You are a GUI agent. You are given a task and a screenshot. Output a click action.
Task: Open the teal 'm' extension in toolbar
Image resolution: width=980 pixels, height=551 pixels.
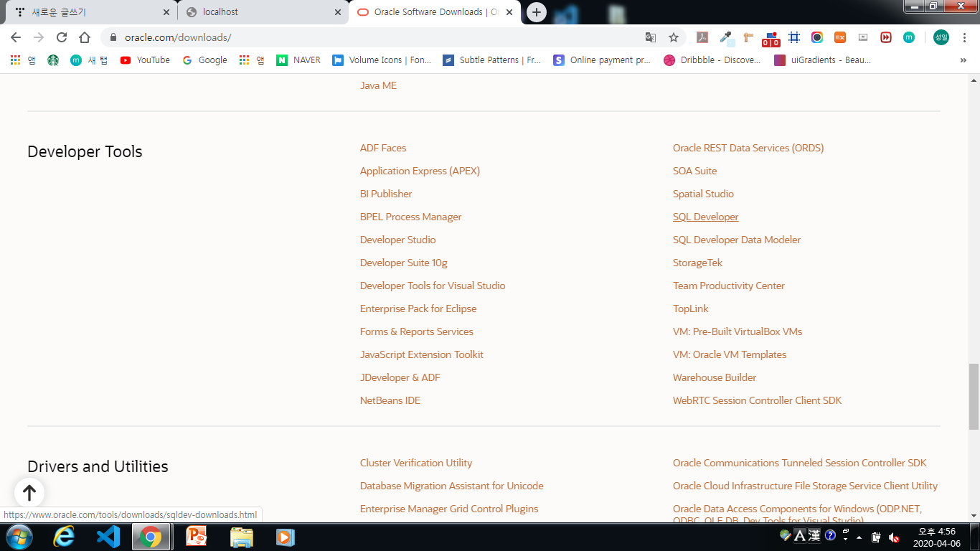tap(909, 37)
